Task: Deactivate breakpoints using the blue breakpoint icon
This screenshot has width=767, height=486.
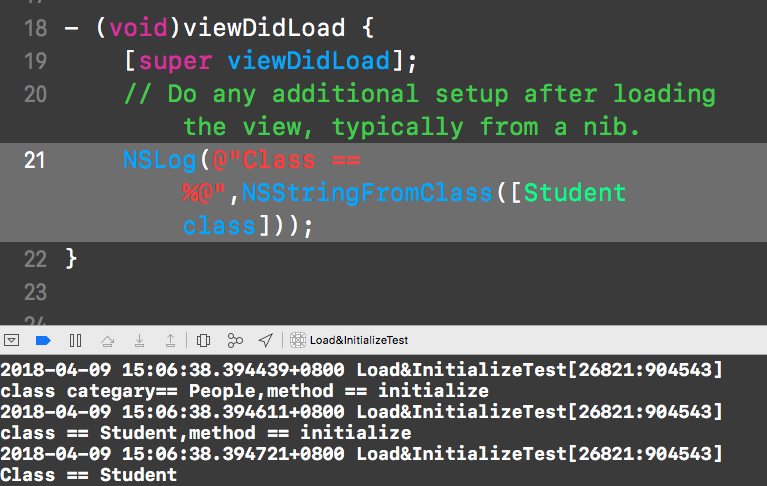Action: point(42,340)
